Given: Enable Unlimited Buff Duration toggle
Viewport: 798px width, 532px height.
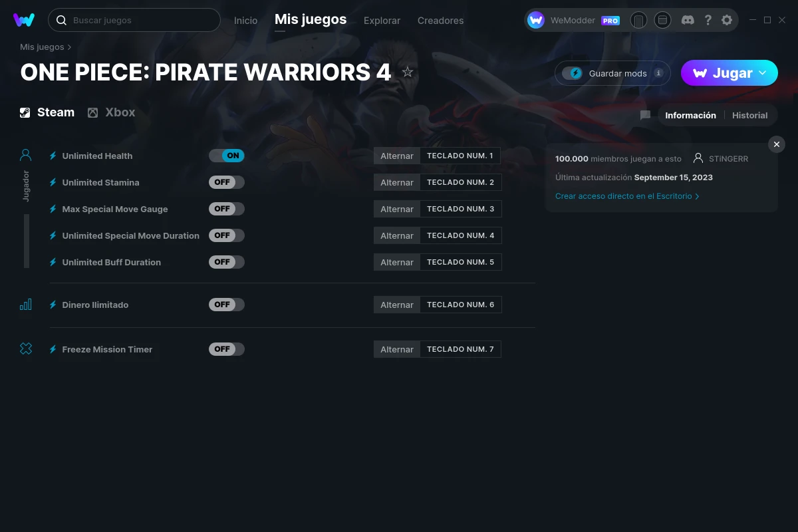Looking at the screenshot, I should pos(227,262).
